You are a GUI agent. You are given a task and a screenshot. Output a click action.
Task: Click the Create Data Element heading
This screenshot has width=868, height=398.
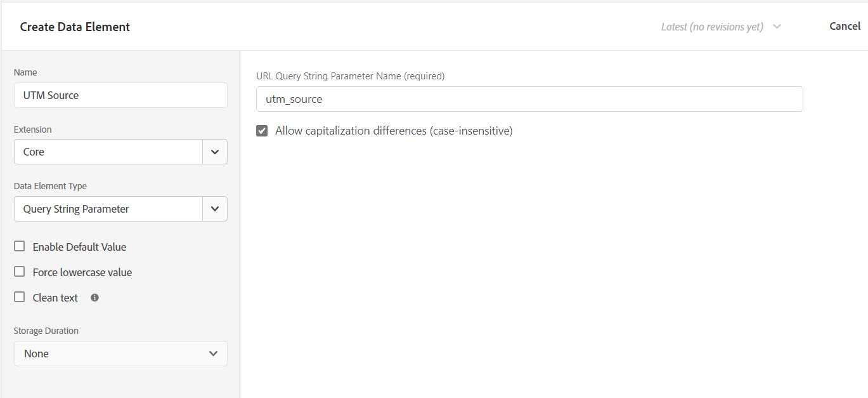click(x=74, y=27)
